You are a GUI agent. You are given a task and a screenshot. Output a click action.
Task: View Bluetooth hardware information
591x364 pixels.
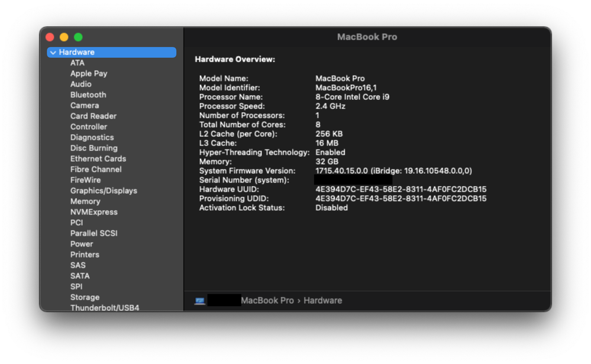88,95
